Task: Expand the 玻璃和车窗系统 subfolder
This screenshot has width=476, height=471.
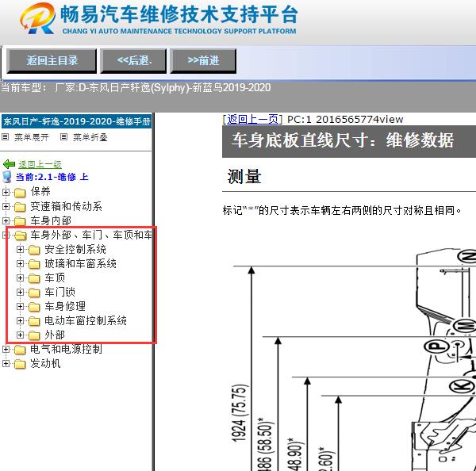Action: [x=20, y=263]
